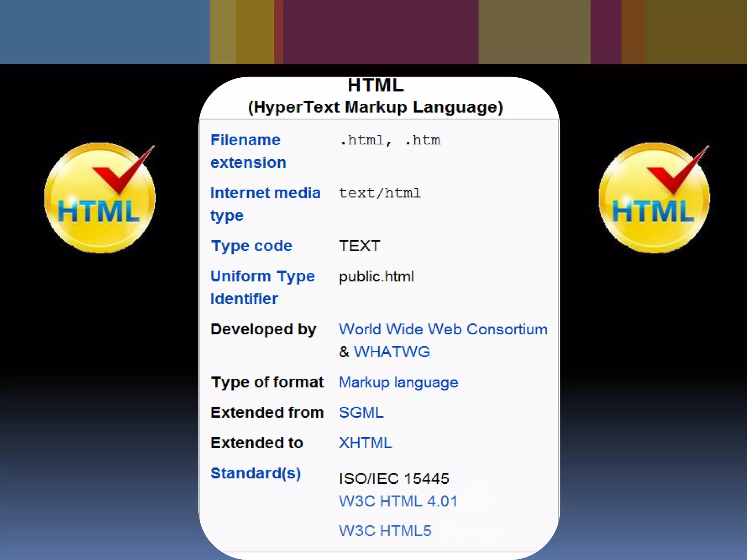Click the 'TEXT' type code value

coord(360,246)
